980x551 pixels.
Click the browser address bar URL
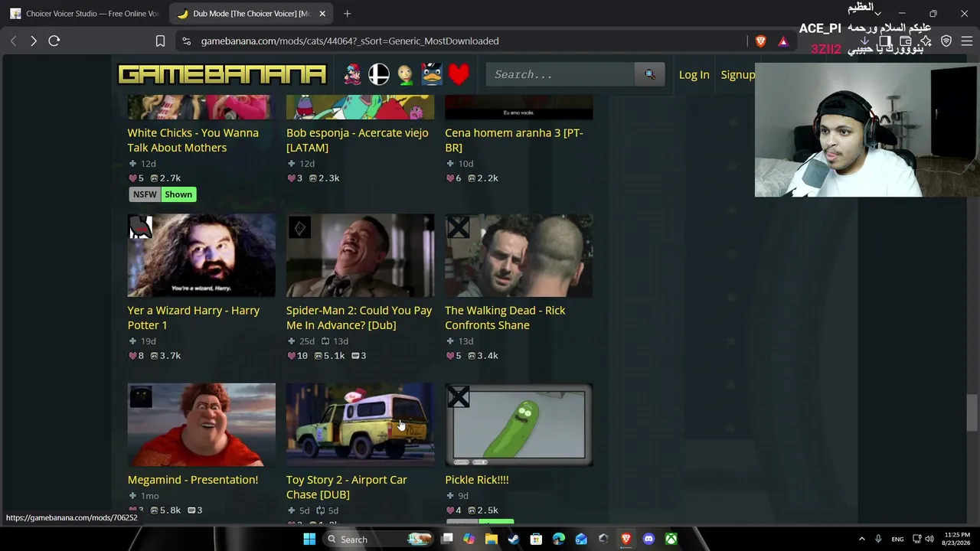(350, 41)
